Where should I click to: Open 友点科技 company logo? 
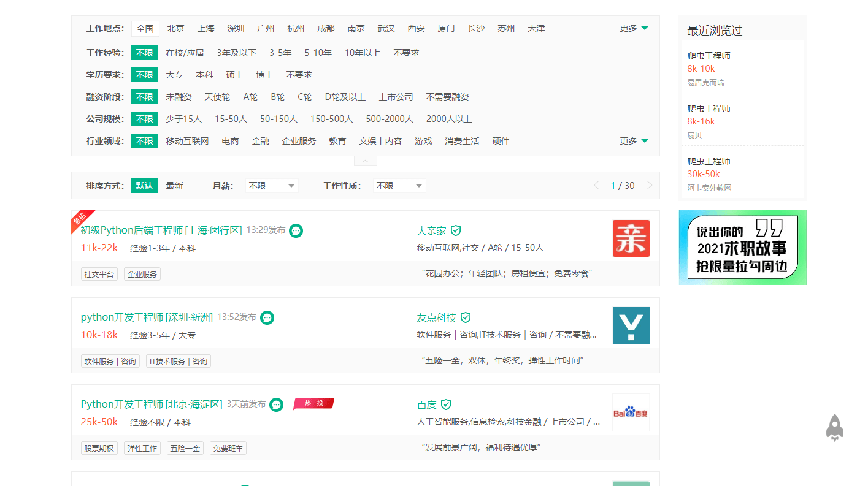pos(631,325)
